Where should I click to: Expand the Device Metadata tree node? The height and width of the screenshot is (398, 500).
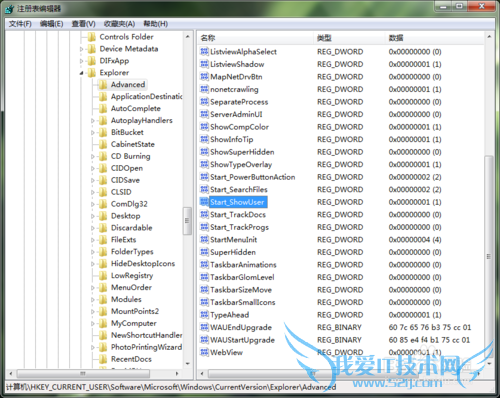pos(81,49)
